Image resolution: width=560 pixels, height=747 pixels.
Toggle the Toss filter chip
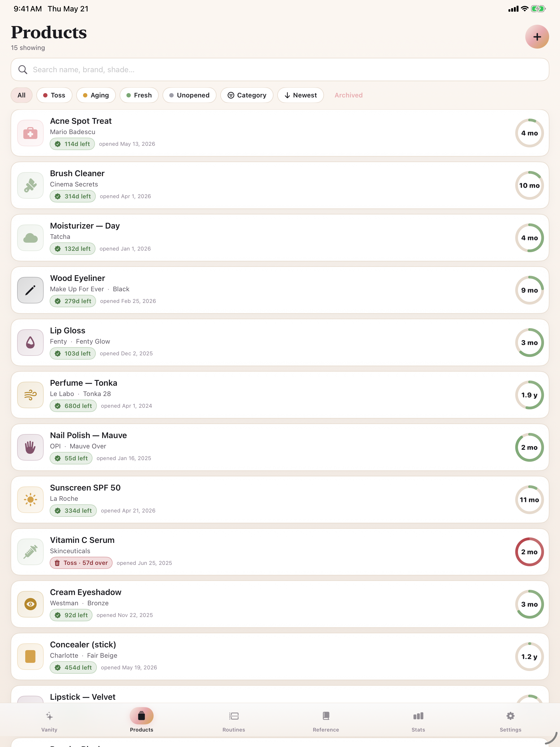point(54,95)
